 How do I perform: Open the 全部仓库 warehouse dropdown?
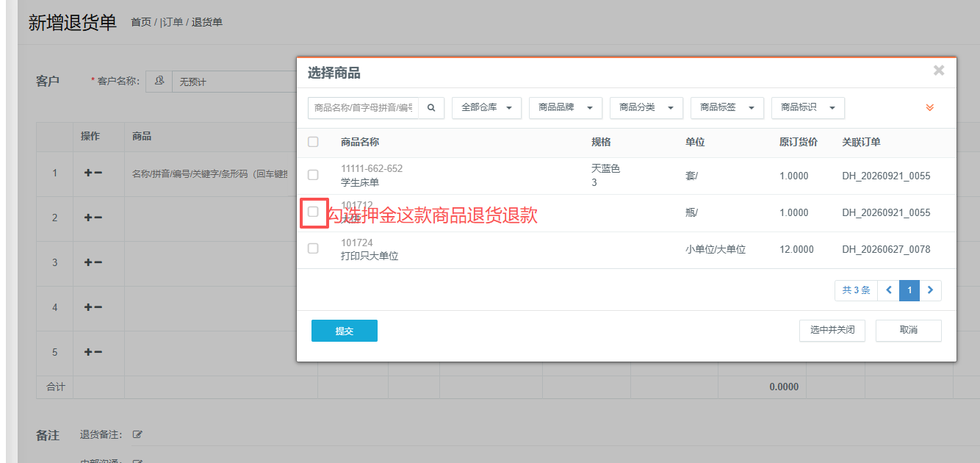click(486, 107)
